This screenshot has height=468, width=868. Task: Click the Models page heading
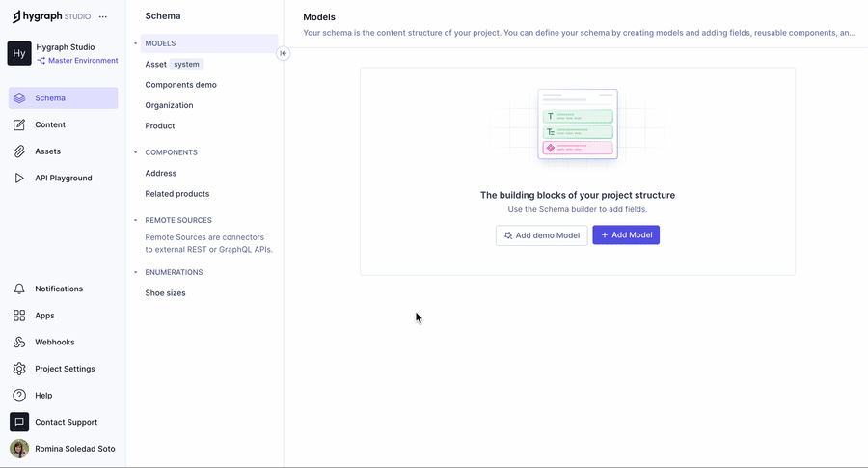tap(319, 17)
